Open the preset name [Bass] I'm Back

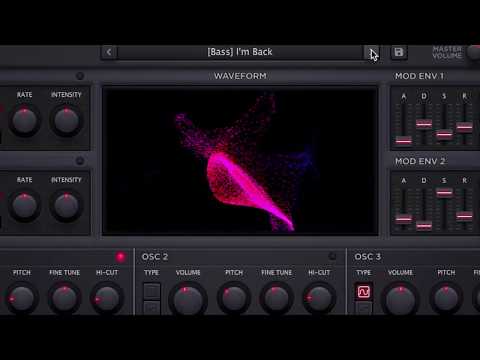pyautogui.click(x=240, y=52)
